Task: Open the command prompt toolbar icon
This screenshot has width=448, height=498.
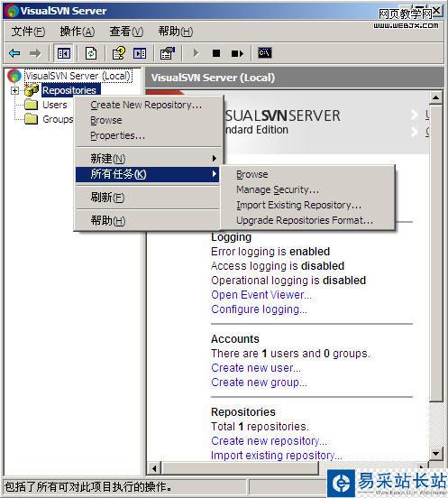Action: coord(265,52)
